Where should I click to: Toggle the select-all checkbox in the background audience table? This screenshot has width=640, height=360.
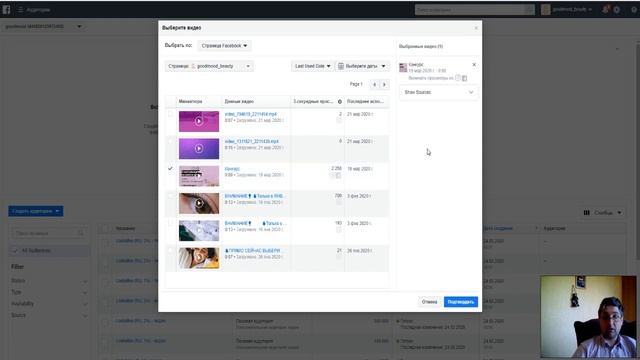coord(106,229)
